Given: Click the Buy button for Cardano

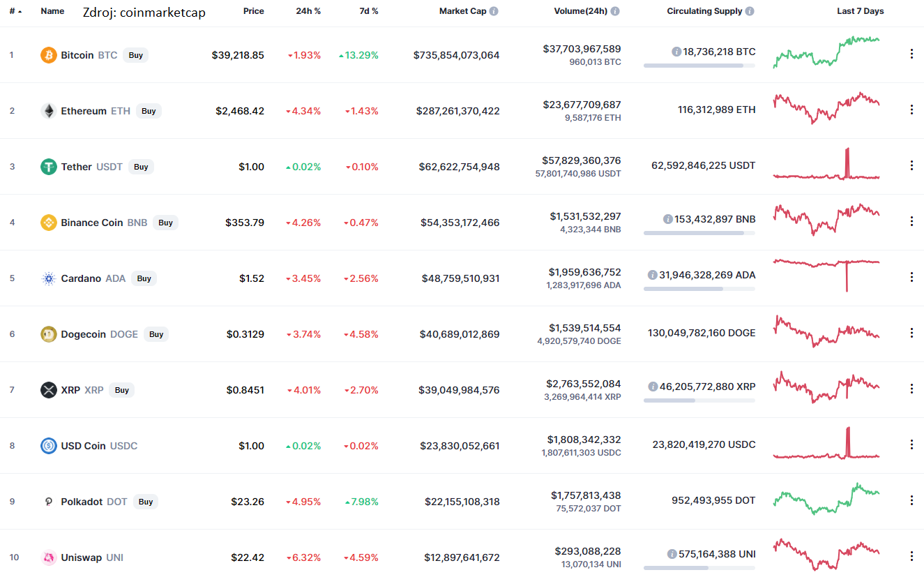Looking at the screenshot, I should click(x=144, y=278).
